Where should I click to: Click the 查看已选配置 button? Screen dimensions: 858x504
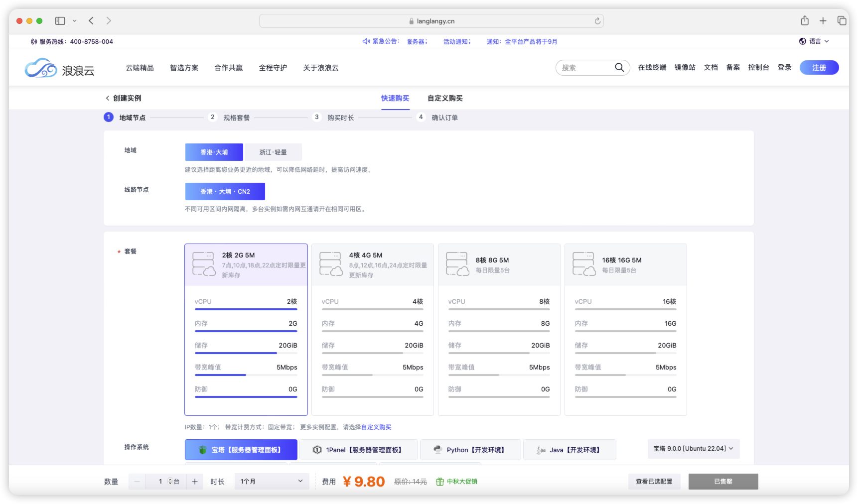click(654, 481)
